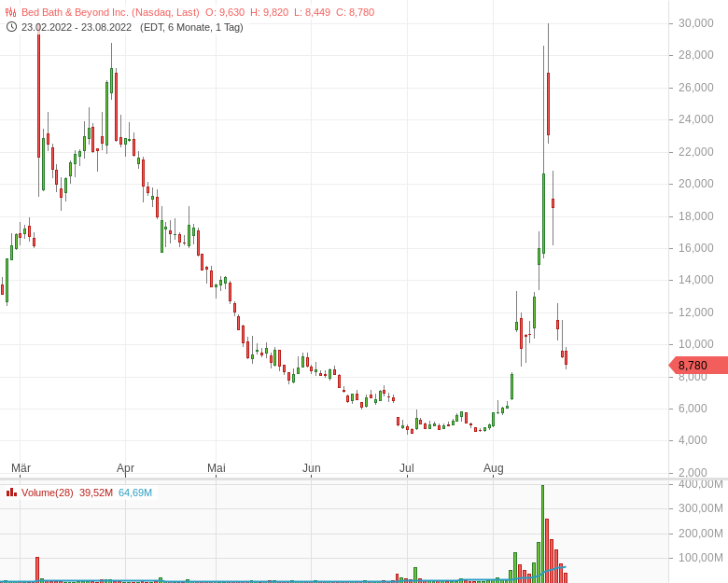Click the 22,000 price axis label

coord(696,152)
